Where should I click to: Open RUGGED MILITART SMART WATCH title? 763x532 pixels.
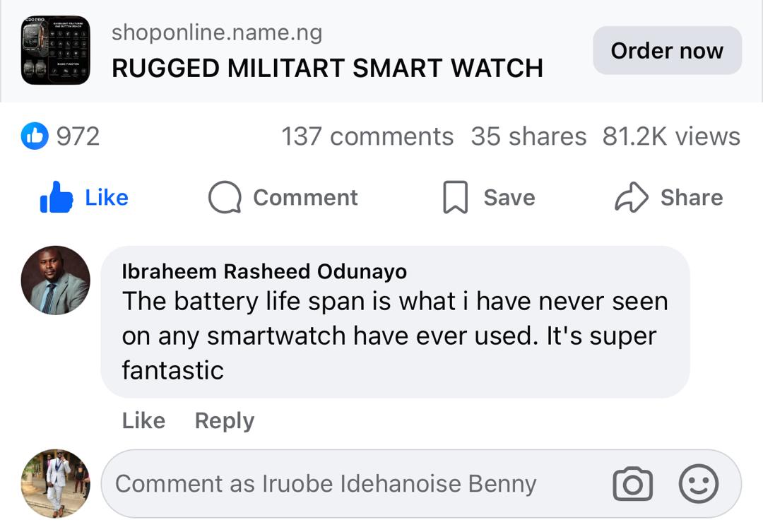pos(327,69)
